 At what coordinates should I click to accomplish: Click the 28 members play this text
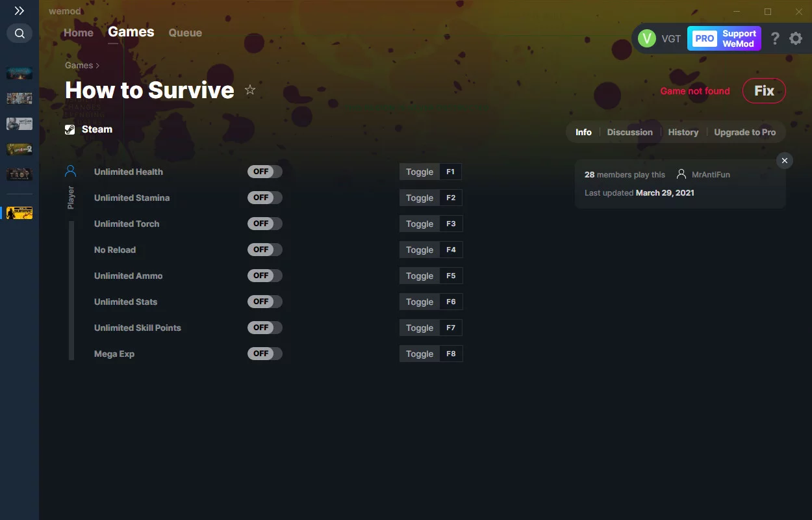coord(625,174)
